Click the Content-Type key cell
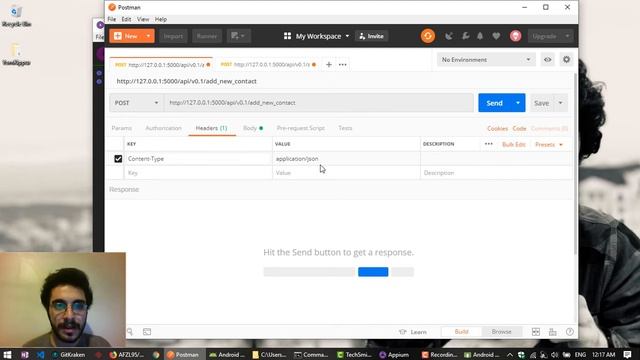 click(198, 159)
